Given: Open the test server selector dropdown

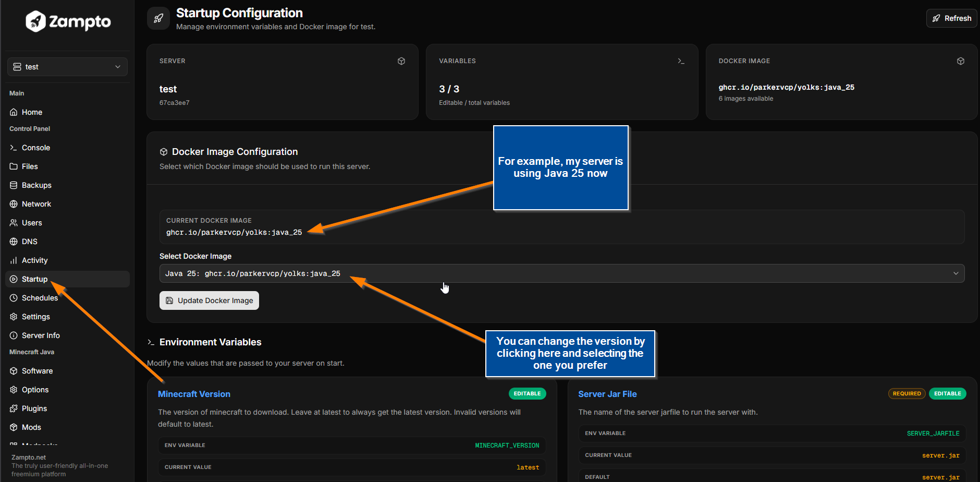Looking at the screenshot, I should (67, 67).
